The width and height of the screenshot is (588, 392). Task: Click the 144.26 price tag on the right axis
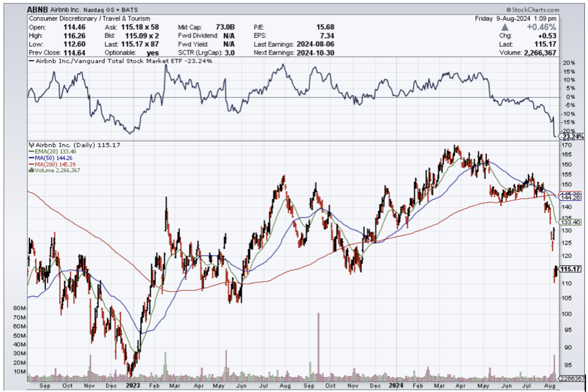[571, 197]
